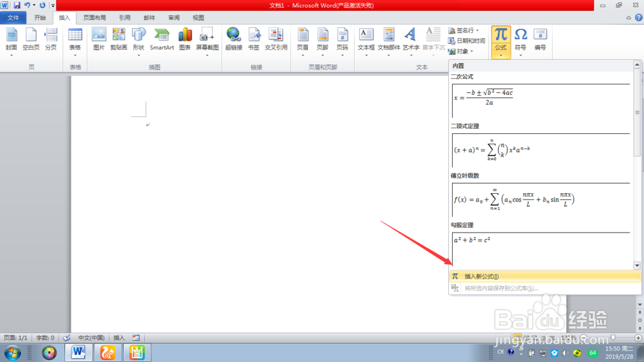Zoom in with the plus button
Viewport: 644px width, 362px height.
tap(638, 338)
